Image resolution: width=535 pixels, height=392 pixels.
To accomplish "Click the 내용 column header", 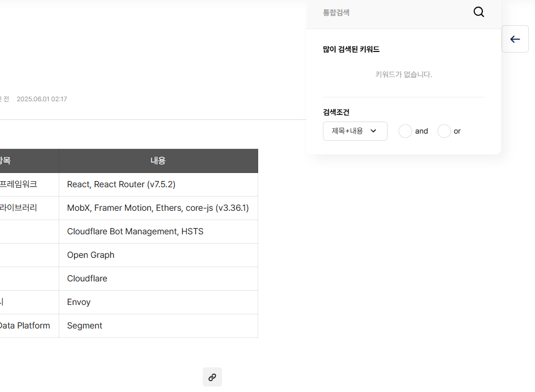I will pyautogui.click(x=158, y=160).
